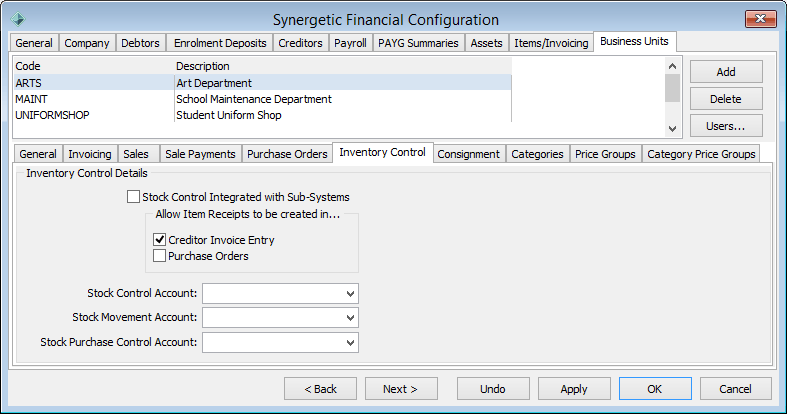Select the Enrolment Deposits tab
Viewport: 787px width, 414px height.
pyautogui.click(x=220, y=43)
